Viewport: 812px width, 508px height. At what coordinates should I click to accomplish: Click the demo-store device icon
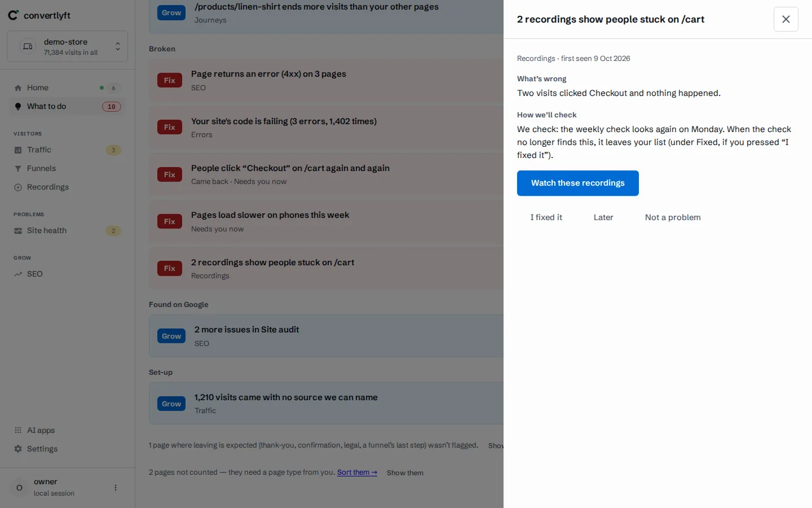pyautogui.click(x=28, y=46)
